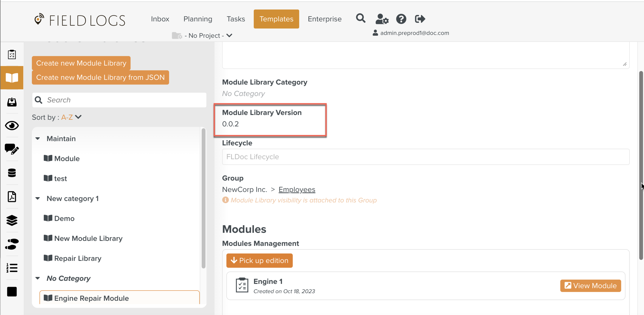This screenshot has width=644, height=315.
Task: Open user settings icon in header
Action: (x=382, y=19)
